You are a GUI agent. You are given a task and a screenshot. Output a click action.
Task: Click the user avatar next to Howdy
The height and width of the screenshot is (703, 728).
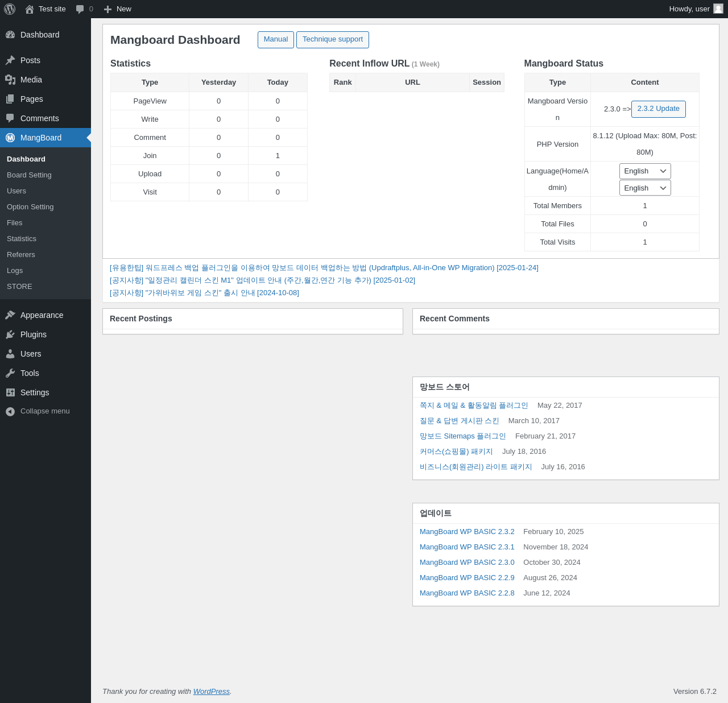[718, 9]
